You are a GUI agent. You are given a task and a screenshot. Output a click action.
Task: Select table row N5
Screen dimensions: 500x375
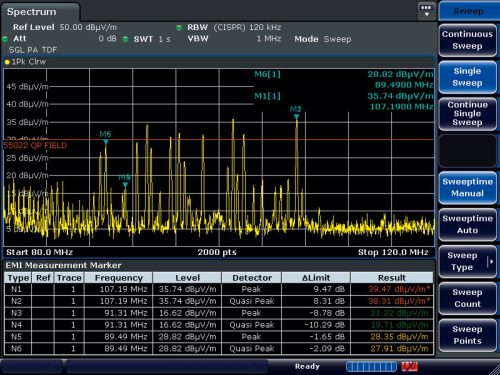[x=219, y=337]
